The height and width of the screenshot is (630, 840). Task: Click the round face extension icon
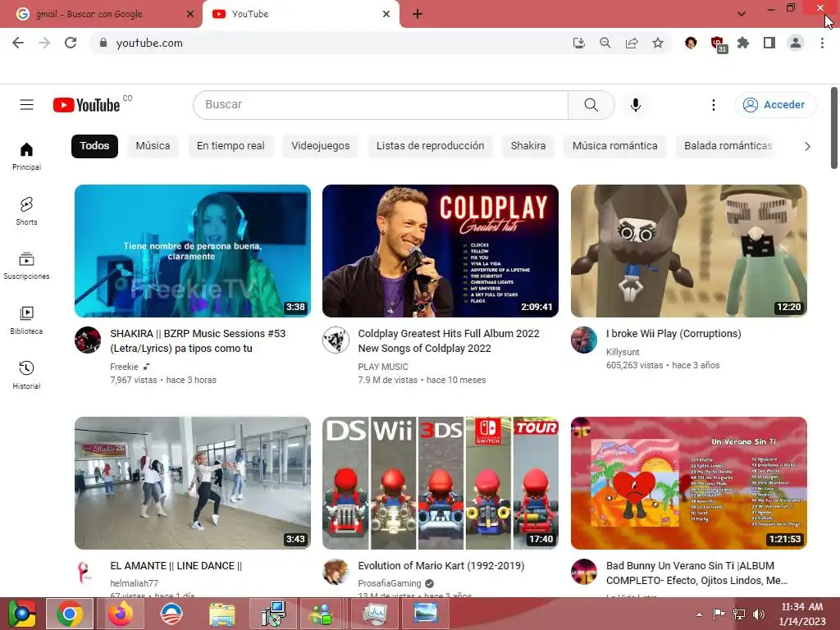(x=691, y=43)
